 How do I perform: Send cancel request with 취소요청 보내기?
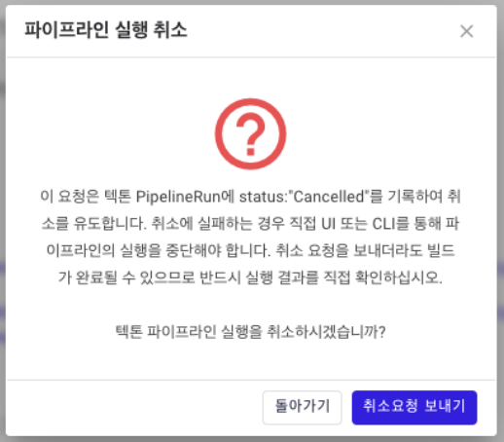pos(414,407)
